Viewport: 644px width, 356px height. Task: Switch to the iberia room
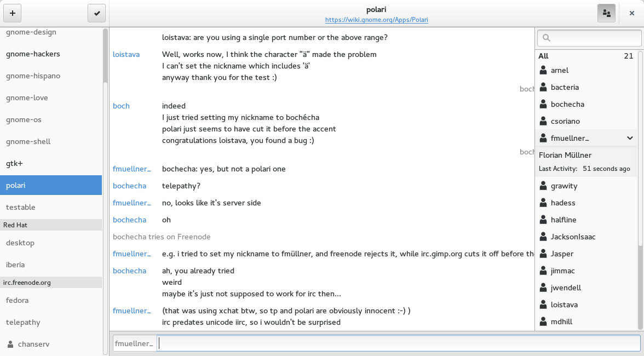tap(51, 265)
